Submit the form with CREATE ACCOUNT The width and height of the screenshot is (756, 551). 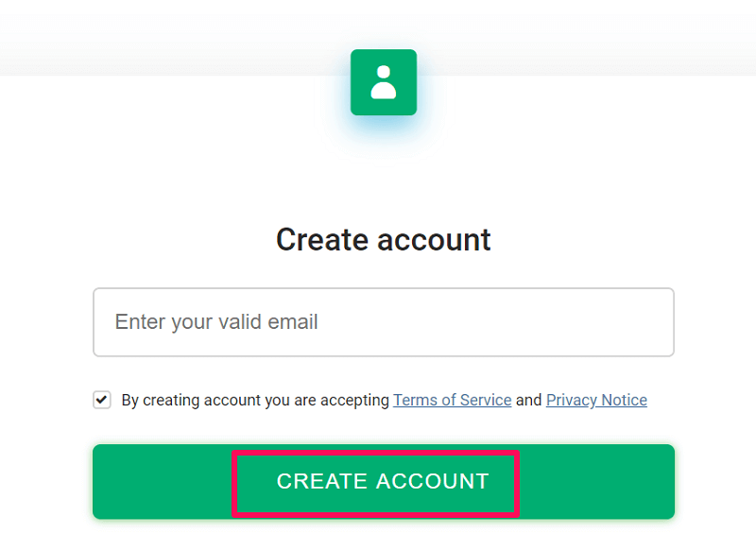tap(383, 481)
